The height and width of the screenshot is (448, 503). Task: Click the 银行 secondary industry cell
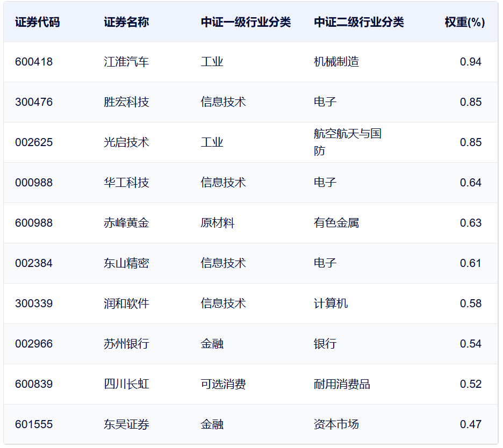(325, 344)
